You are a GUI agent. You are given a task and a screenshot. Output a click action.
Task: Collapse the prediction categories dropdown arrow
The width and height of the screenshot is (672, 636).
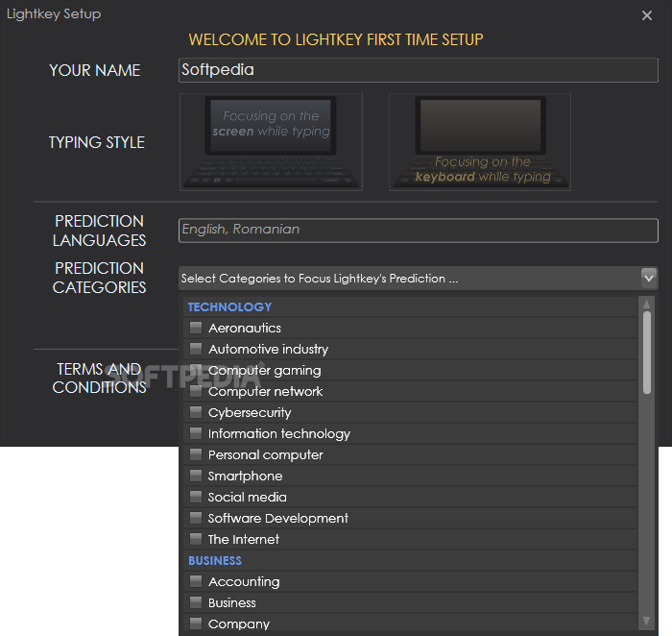click(649, 278)
